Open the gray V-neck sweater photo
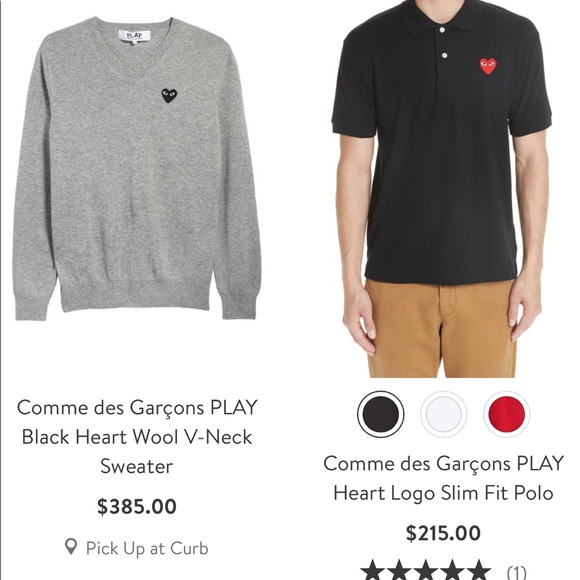Viewport: 580px width, 580px height. [x=136, y=168]
